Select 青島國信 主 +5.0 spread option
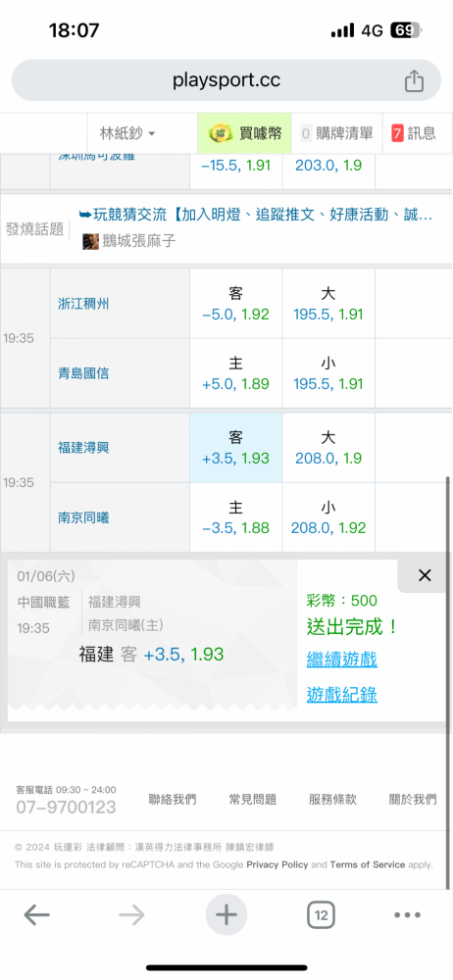The width and height of the screenshot is (453, 980). (236, 373)
